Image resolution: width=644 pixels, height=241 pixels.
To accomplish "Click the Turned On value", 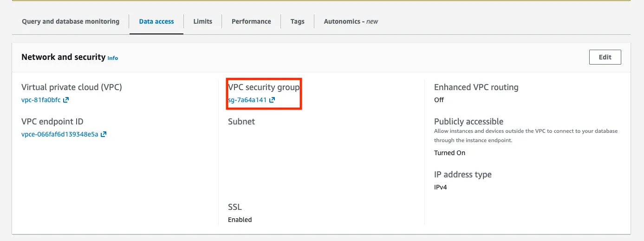I will point(450,153).
